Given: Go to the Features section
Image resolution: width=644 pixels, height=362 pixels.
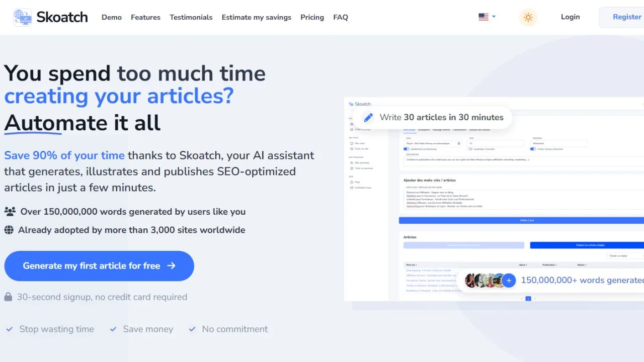Looking at the screenshot, I should click(145, 17).
